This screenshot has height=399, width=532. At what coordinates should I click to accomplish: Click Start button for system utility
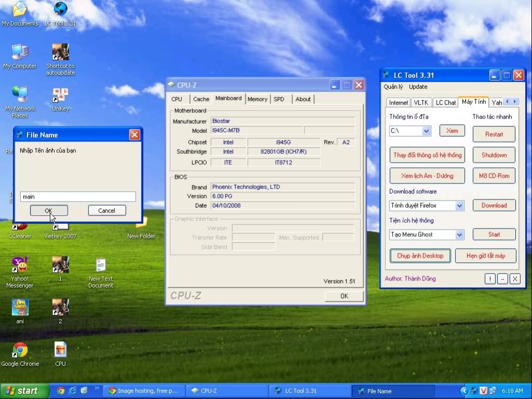click(494, 234)
